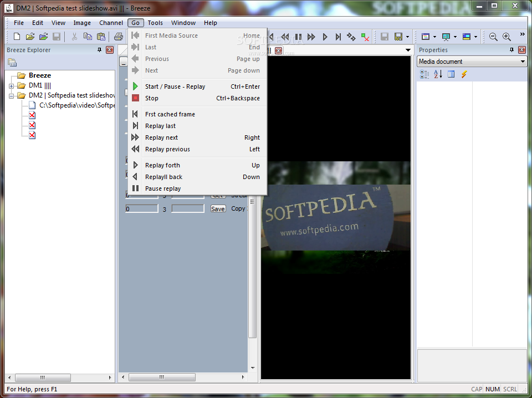Click the first input field left of Save
This screenshot has width=532, height=398.
click(x=142, y=208)
